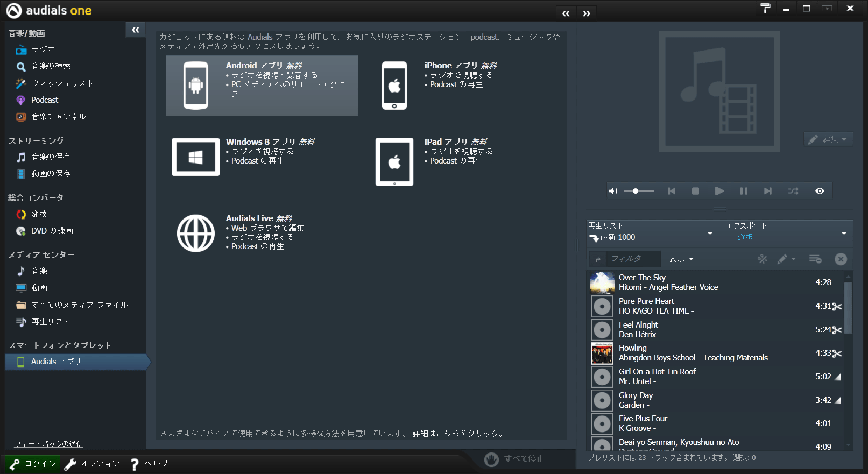Open ヘルプ help menu
Viewport: 868px width, 474px height.
pos(149,464)
